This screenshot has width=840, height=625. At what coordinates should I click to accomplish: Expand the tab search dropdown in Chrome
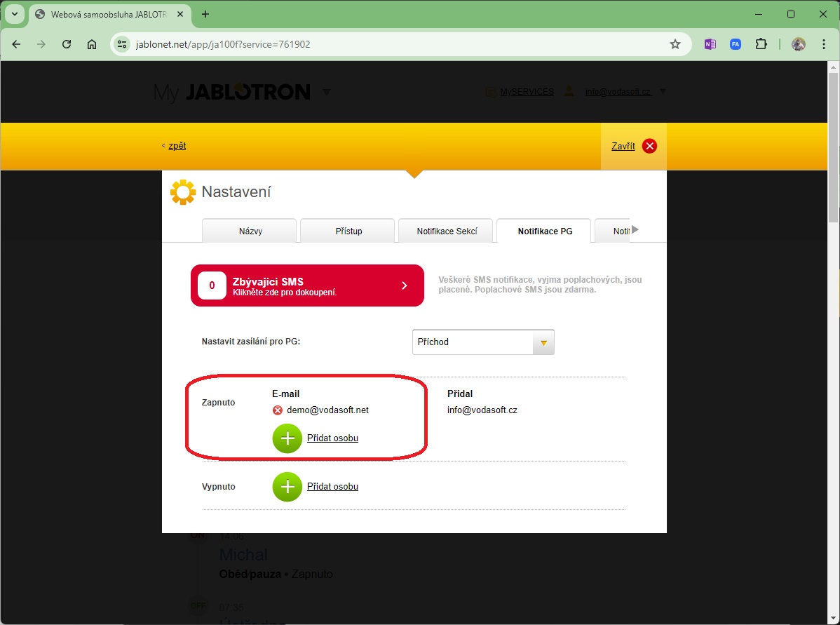14,14
